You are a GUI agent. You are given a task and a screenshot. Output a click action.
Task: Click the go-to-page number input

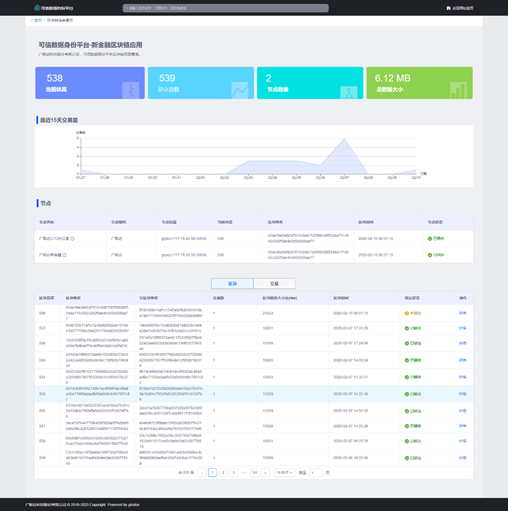[x=316, y=473]
